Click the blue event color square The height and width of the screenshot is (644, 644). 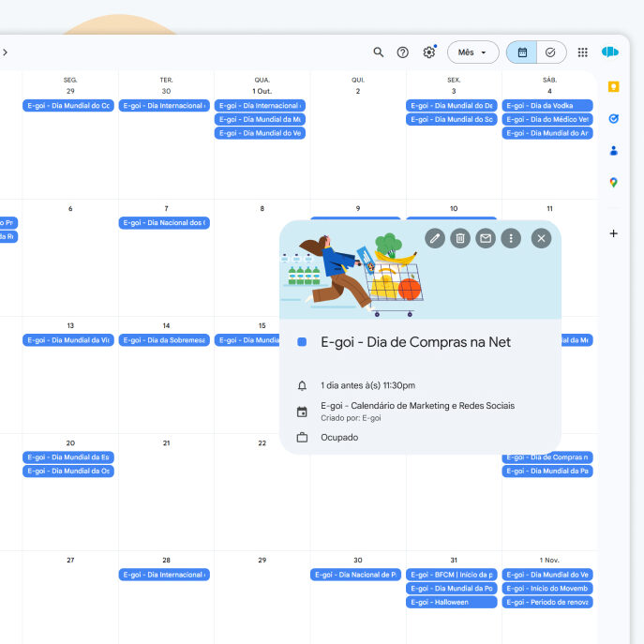(302, 343)
